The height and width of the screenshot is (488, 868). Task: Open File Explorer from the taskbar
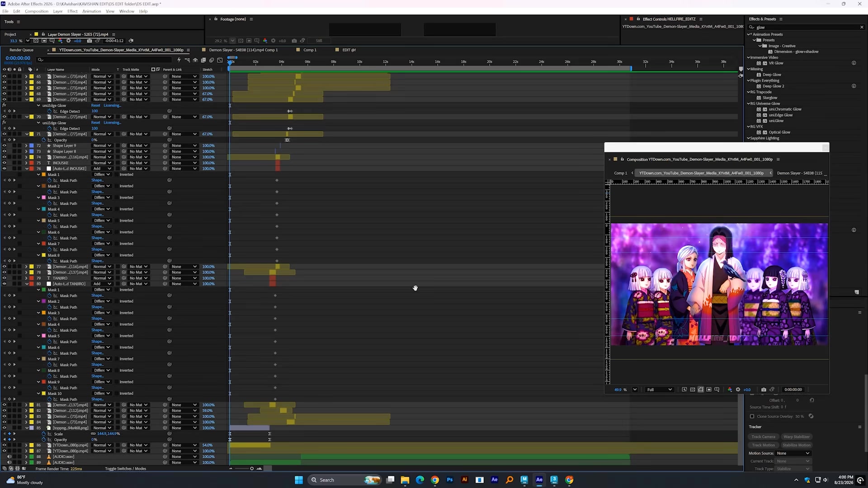[405, 480]
